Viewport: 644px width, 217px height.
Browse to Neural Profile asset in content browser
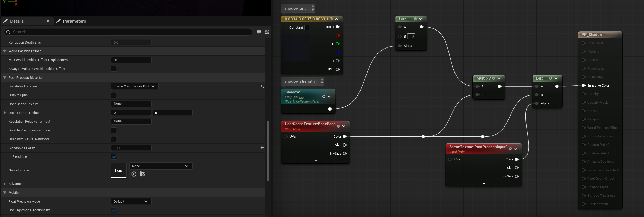142,174
